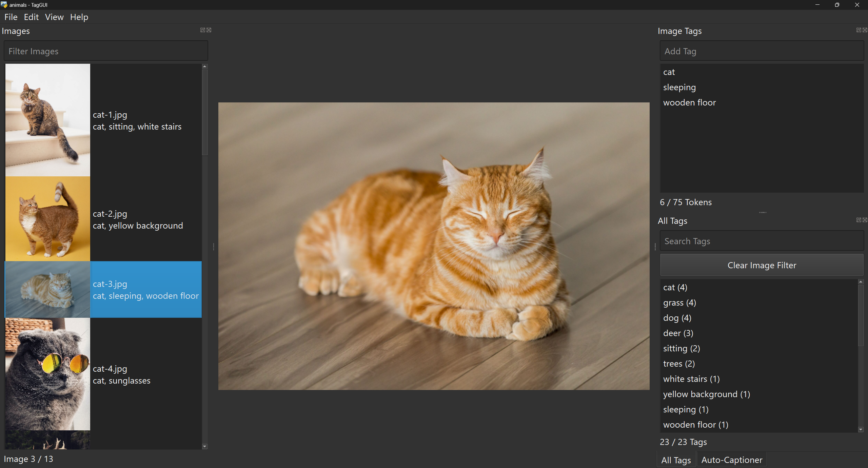Click the Clear Image Filter button

click(x=762, y=265)
